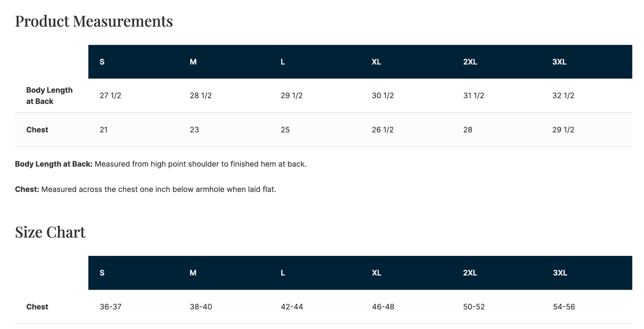Click the Body Length at Back definition text

(161, 164)
